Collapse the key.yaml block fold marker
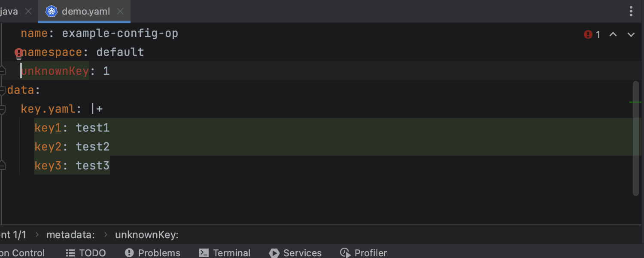 click(2, 109)
